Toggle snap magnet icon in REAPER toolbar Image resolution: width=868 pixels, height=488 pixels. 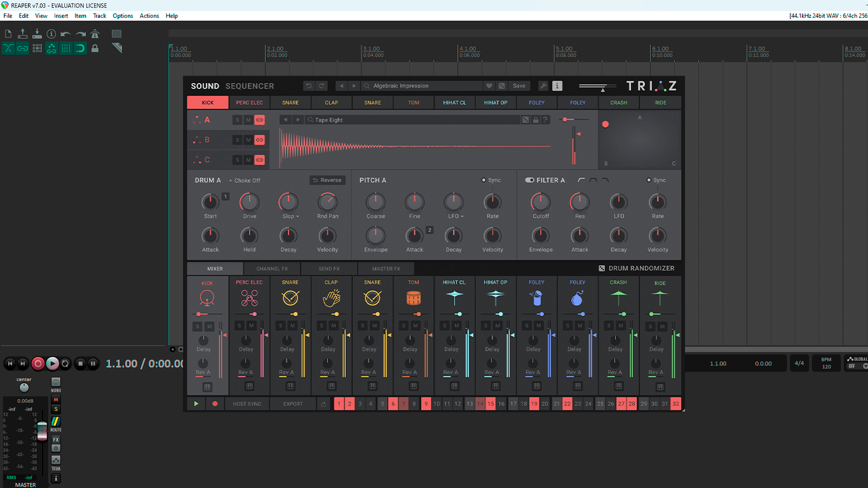pos(81,48)
